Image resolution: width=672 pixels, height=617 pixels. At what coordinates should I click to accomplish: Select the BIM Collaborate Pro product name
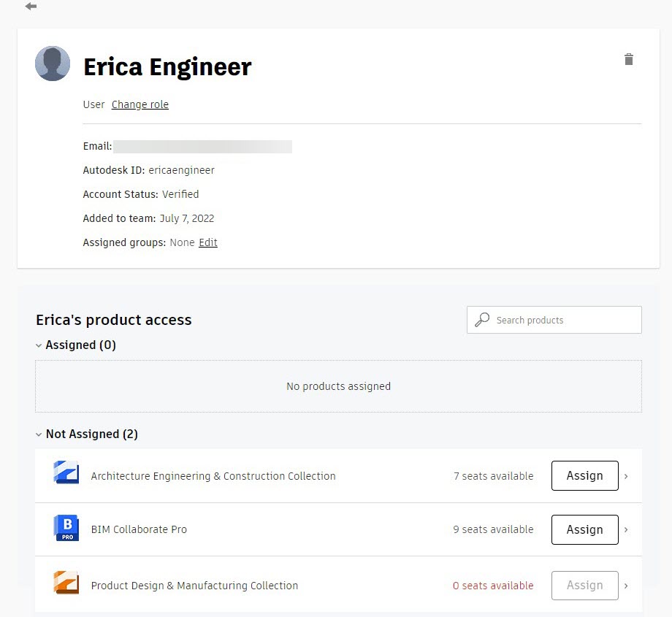pyautogui.click(x=139, y=529)
